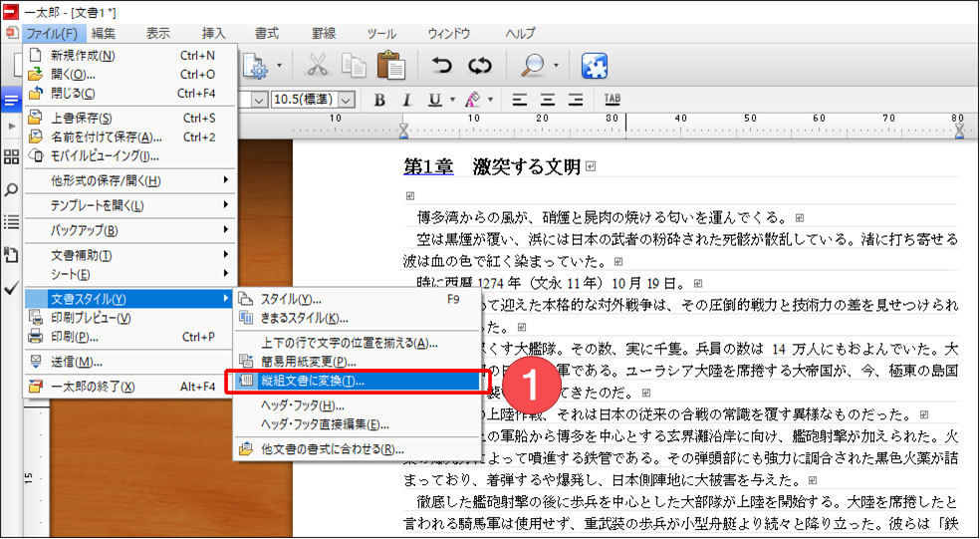980x539 pixels.
Task: Open the text color marker dropdown
Action: [489, 100]
